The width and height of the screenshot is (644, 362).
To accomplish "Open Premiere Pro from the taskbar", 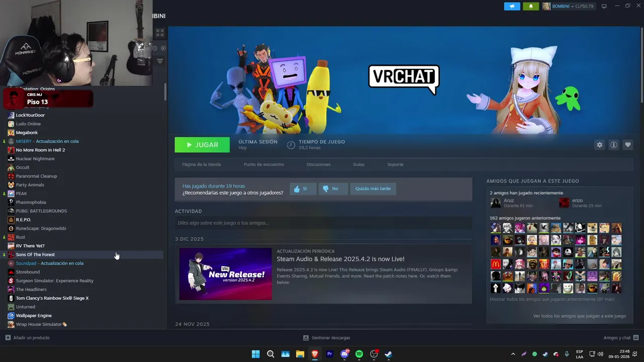I will [330, 354].
